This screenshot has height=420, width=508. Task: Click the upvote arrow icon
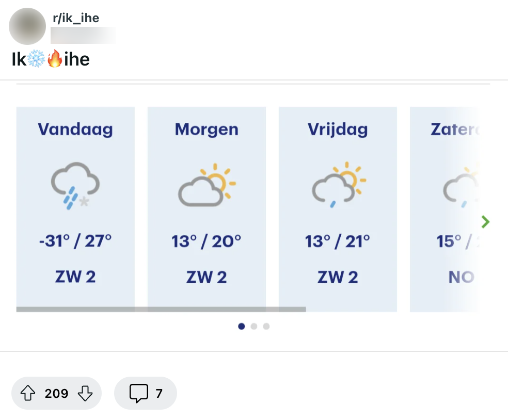[28, 393]
